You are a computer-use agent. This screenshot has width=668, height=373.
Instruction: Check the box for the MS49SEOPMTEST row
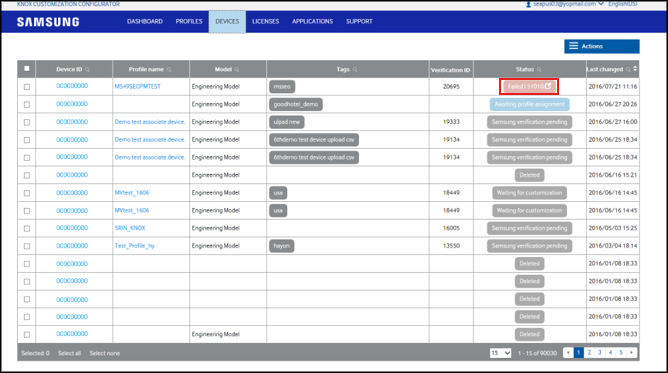coord(27,87)
